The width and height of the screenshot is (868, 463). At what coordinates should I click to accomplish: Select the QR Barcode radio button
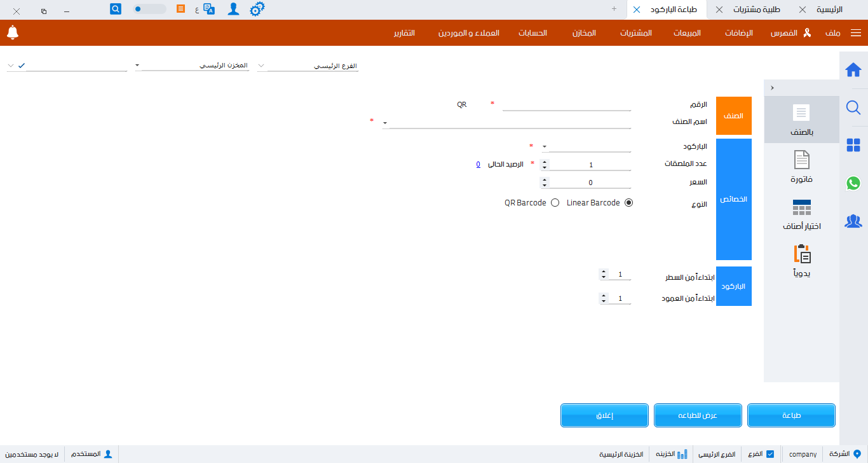555,203
